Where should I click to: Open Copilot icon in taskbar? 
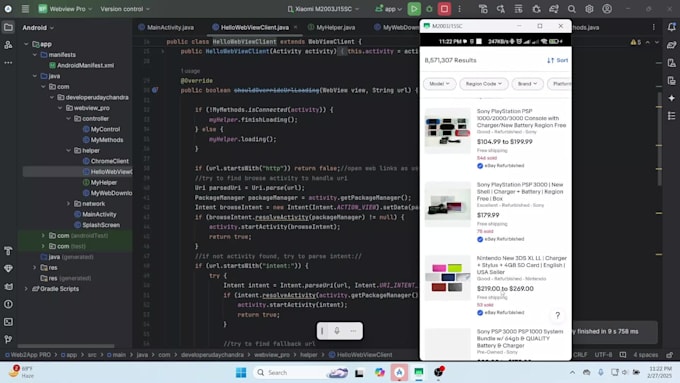(380, 372)
